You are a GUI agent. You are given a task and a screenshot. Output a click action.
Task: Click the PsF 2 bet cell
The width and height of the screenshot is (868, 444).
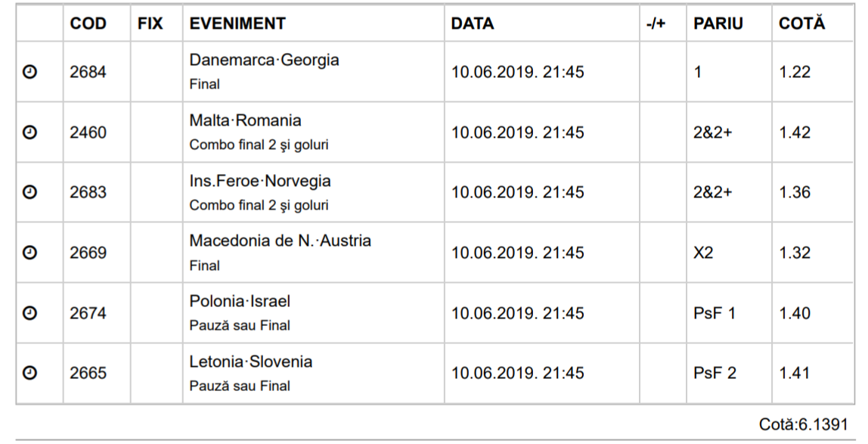pyautogui.click(x=715, y=373)
